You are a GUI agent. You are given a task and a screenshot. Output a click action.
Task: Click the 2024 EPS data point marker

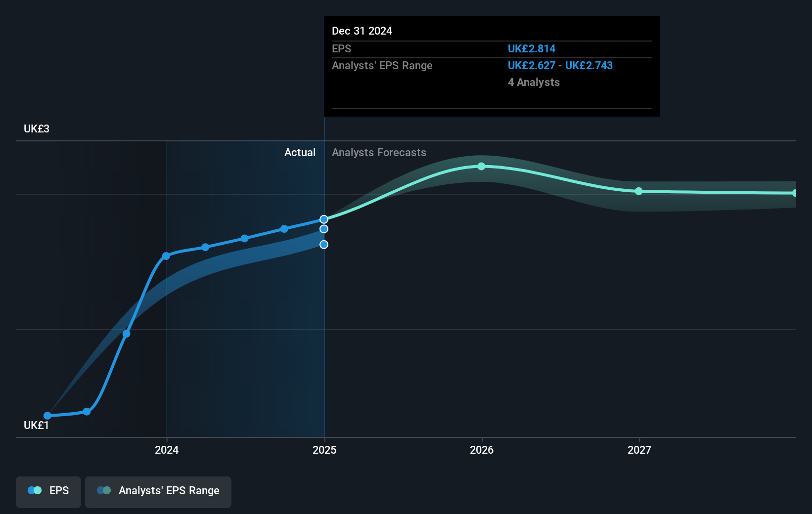[166, 256]
